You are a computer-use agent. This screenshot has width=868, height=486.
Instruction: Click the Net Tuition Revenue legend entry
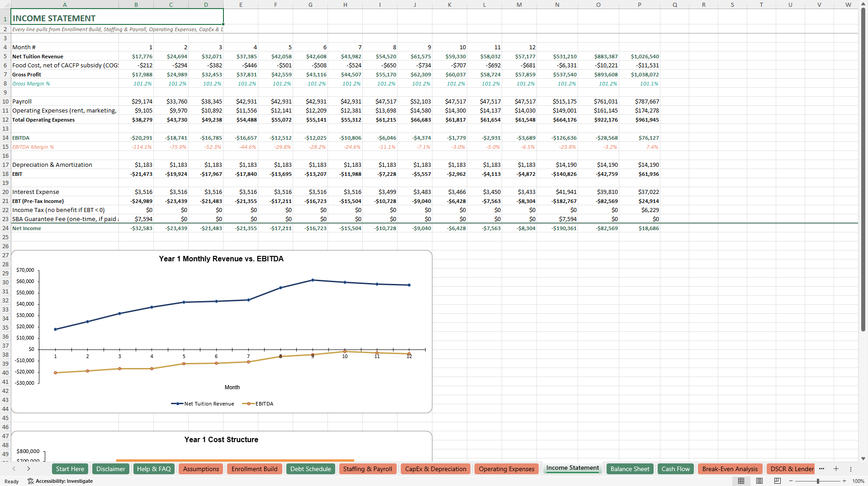tap(203, 404)
